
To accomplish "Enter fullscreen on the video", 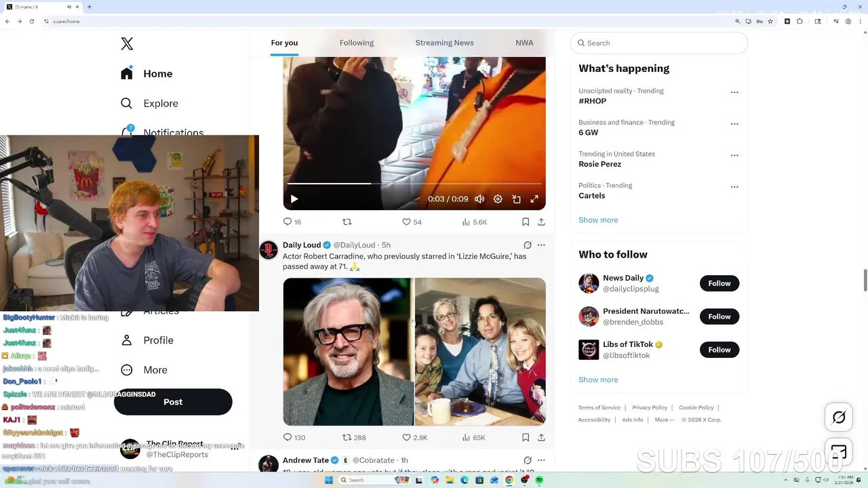I will [534, 199].
